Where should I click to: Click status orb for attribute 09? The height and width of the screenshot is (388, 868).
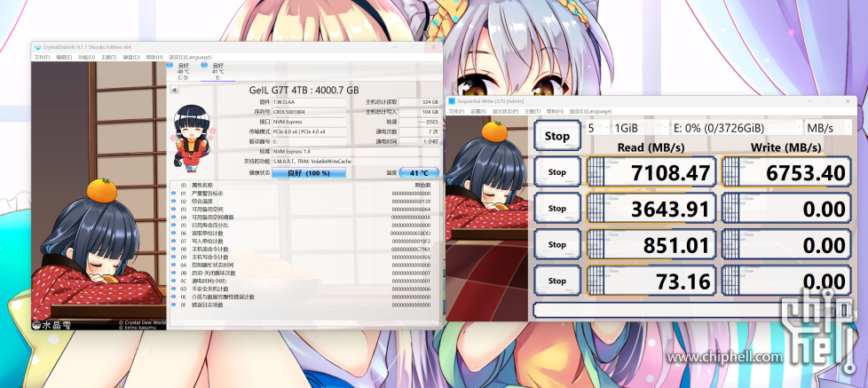coord(174,257)
